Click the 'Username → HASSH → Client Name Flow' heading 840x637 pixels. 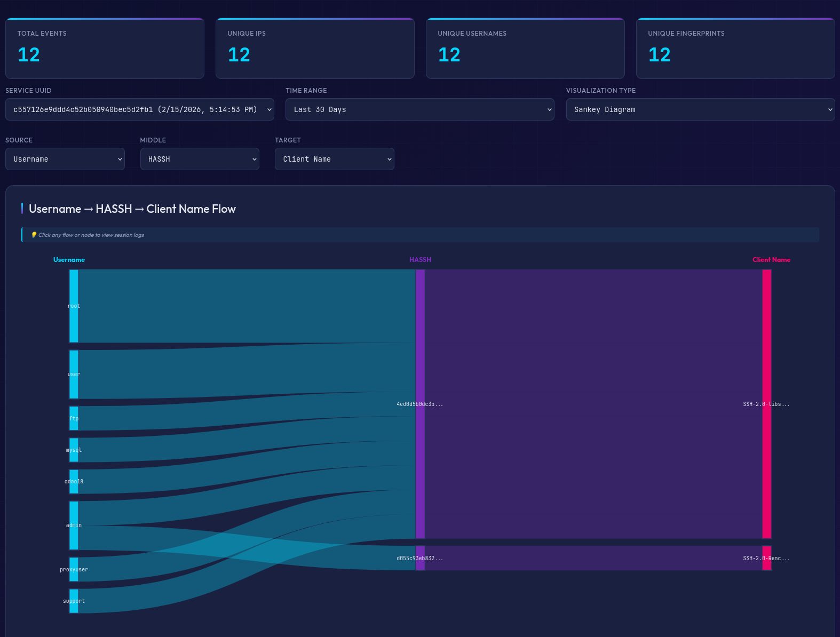point(132,209)
